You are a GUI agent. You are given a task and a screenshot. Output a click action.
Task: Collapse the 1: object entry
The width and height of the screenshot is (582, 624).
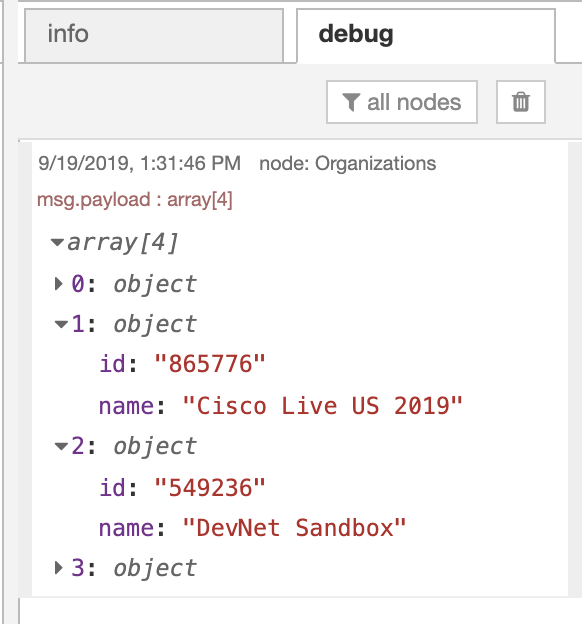click(x=61, y=324)
